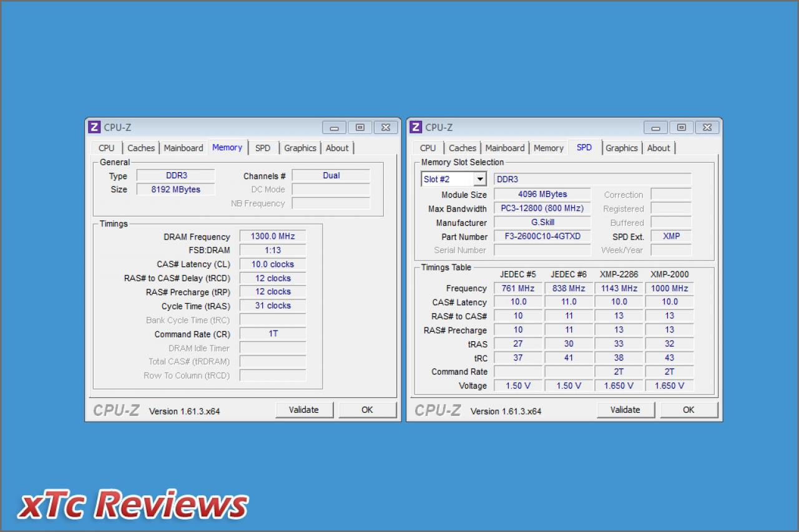Click the CPU-Z logo icon in the SPD window
The image size is (799, 532).
[x=416, y=127]
